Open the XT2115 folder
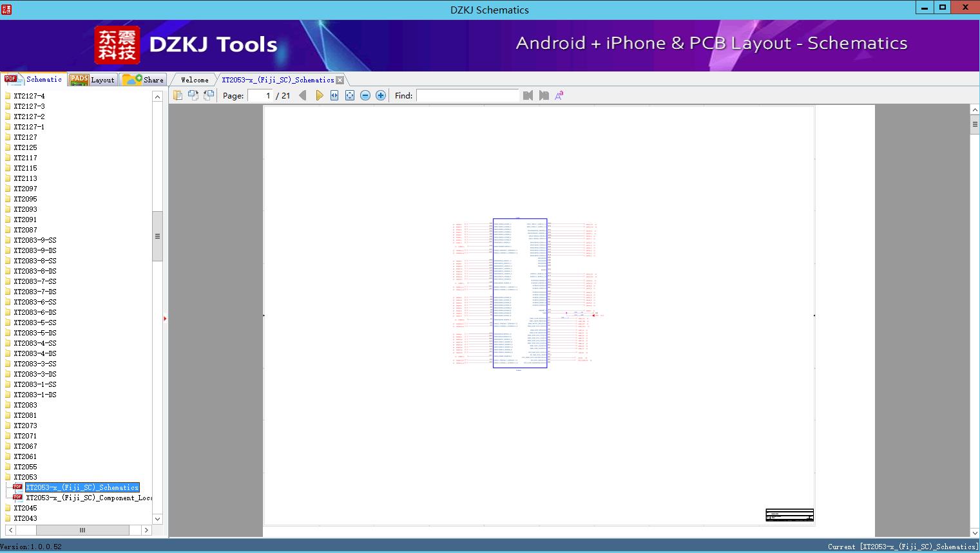Viewport: 980px width, 553px height. pos(25,168)
